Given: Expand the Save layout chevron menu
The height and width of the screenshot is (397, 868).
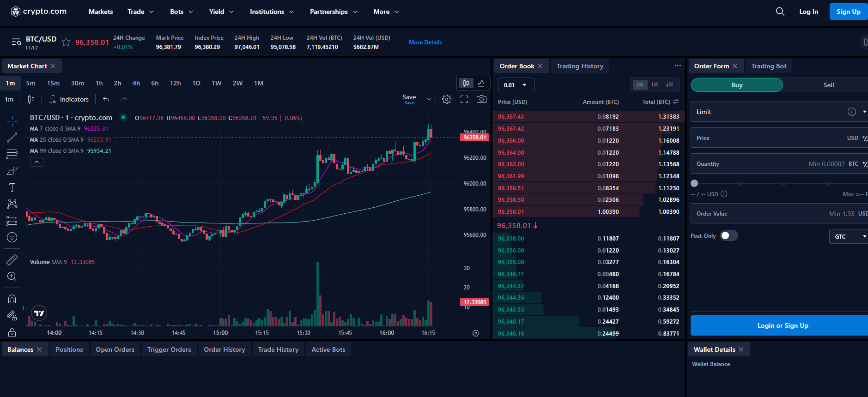Looking at the screenshot, I should coord(429,99).
